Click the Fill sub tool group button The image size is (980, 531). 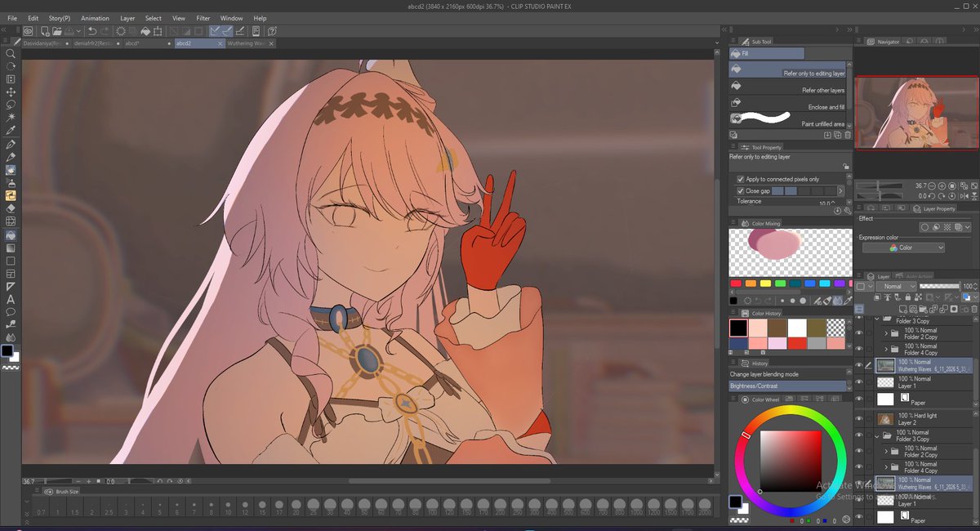click(767, 53)
